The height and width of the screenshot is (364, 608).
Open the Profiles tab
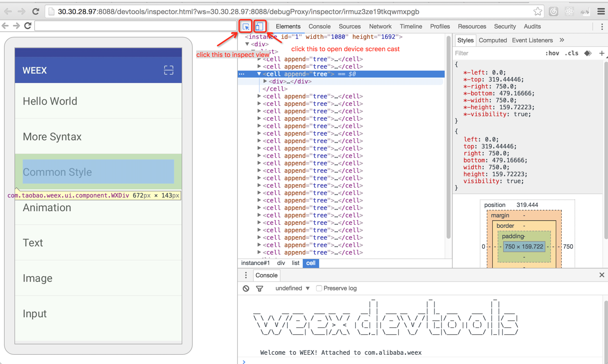(x=440, y=27)
